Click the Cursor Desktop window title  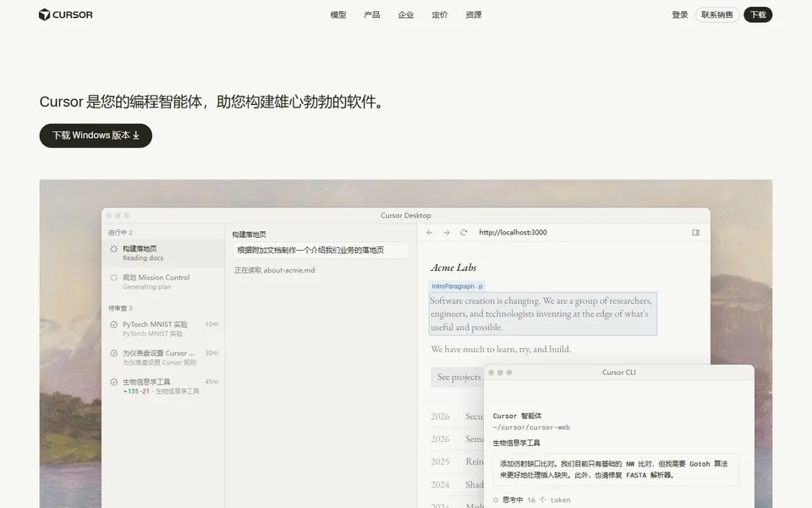coord(405,216)
